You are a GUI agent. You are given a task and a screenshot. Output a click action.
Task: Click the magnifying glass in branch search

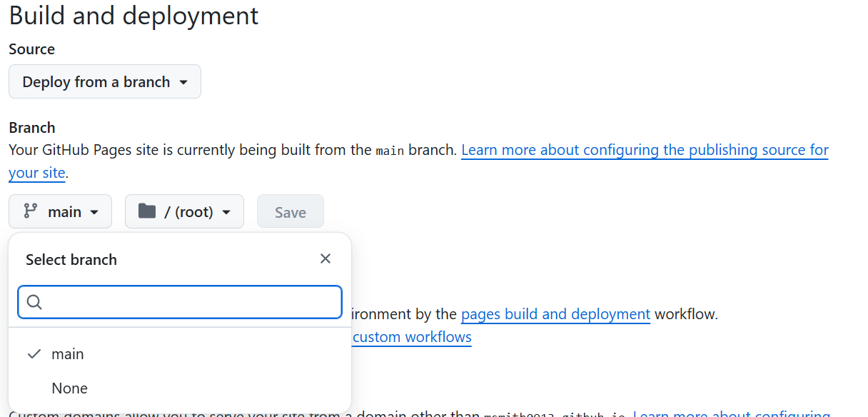pos(34,302)
